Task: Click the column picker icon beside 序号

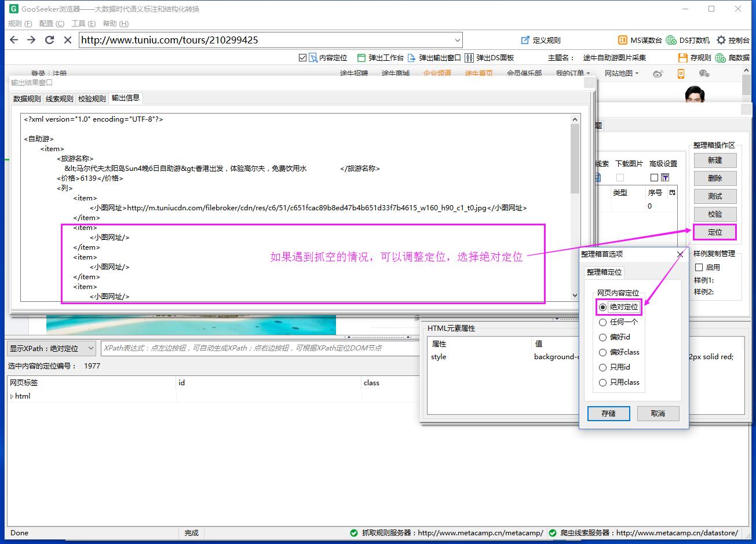Action: point(673,192)
